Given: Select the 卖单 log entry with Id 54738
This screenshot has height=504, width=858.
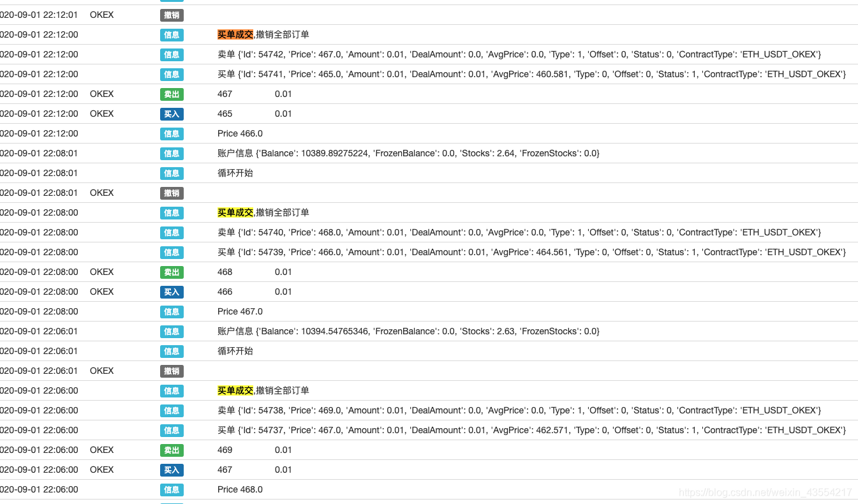Looking at the screenshot, I should tap(519, 410).
